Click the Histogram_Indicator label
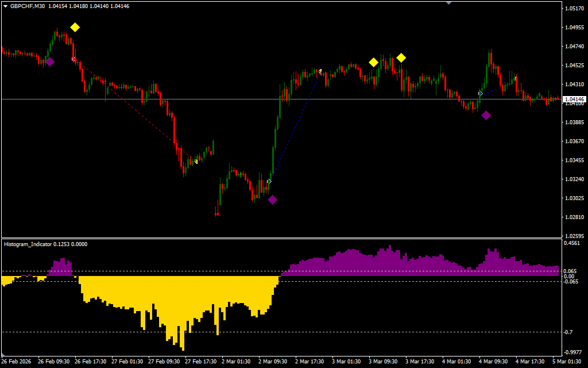Screen dimensions: 588x368 (28, 244)
